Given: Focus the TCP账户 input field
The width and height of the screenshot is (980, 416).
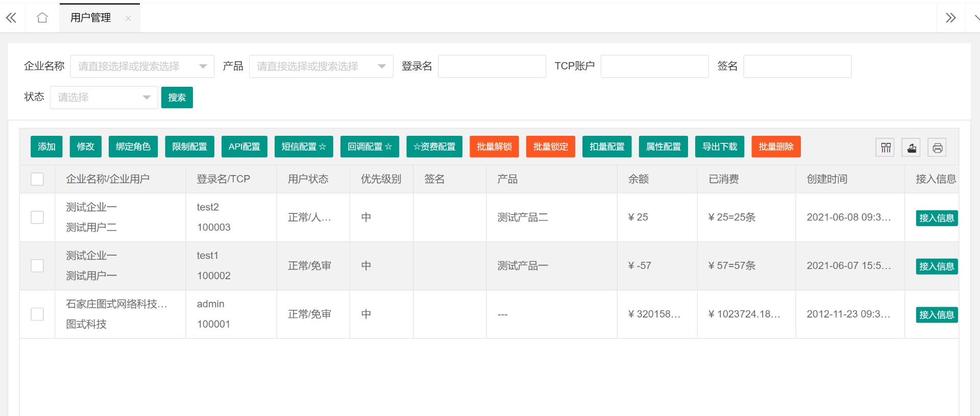Looking at the screenshot, I should click(x=654, y=66).
